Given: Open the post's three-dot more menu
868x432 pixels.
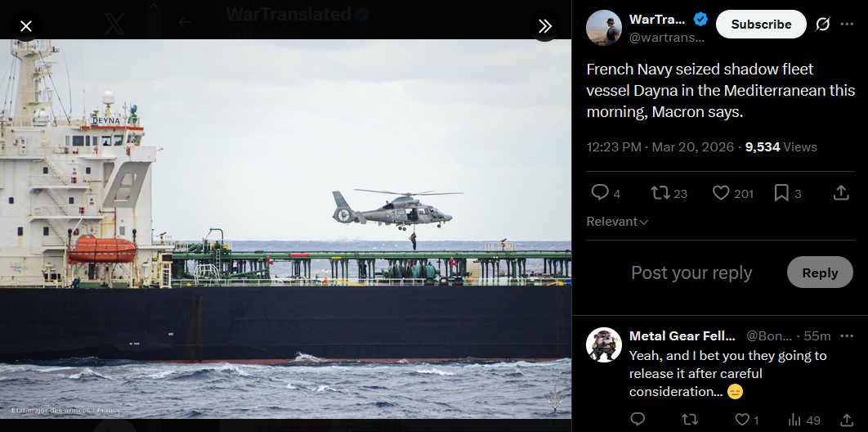Looking at the screenshot, I should tap(847, 24).
